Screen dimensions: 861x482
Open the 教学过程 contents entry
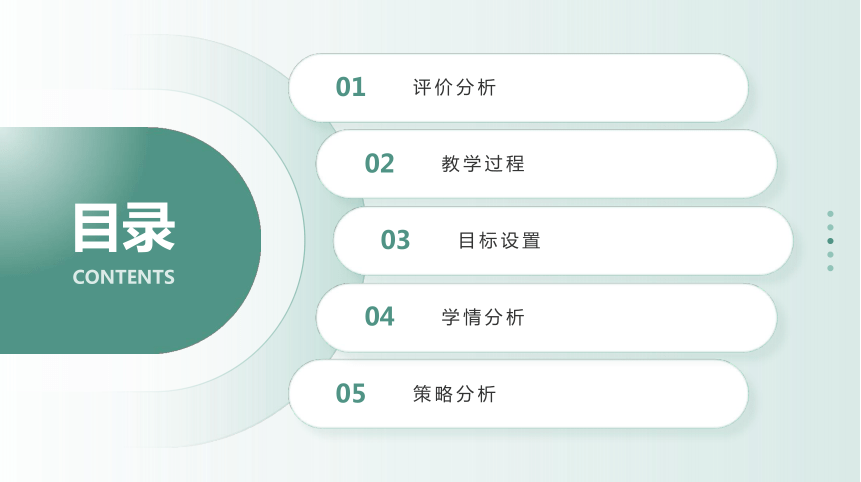(x=483, y=164)
